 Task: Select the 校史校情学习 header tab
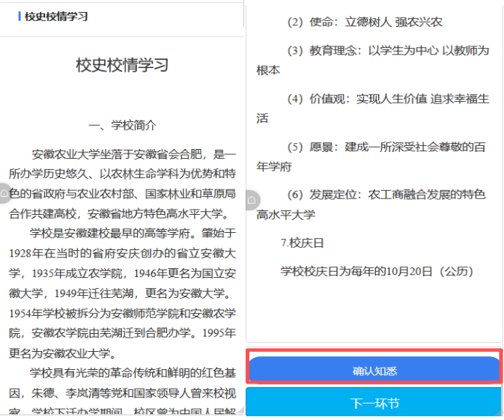coord(56,16)
